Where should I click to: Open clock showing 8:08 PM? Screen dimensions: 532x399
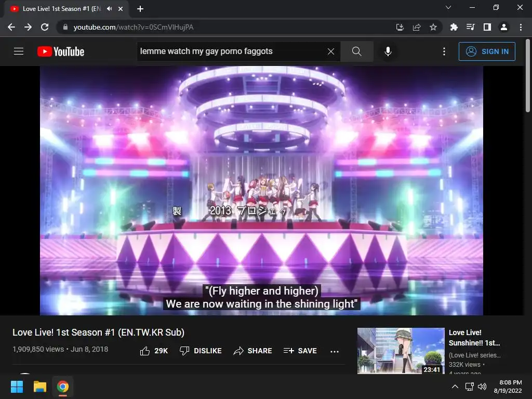coord(508,387)
